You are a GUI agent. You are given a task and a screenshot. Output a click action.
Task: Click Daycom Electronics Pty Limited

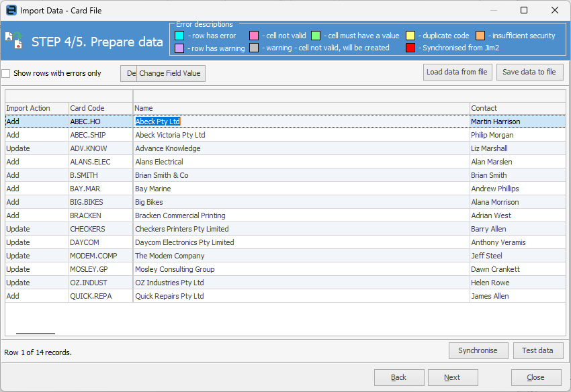click(302, 243)
